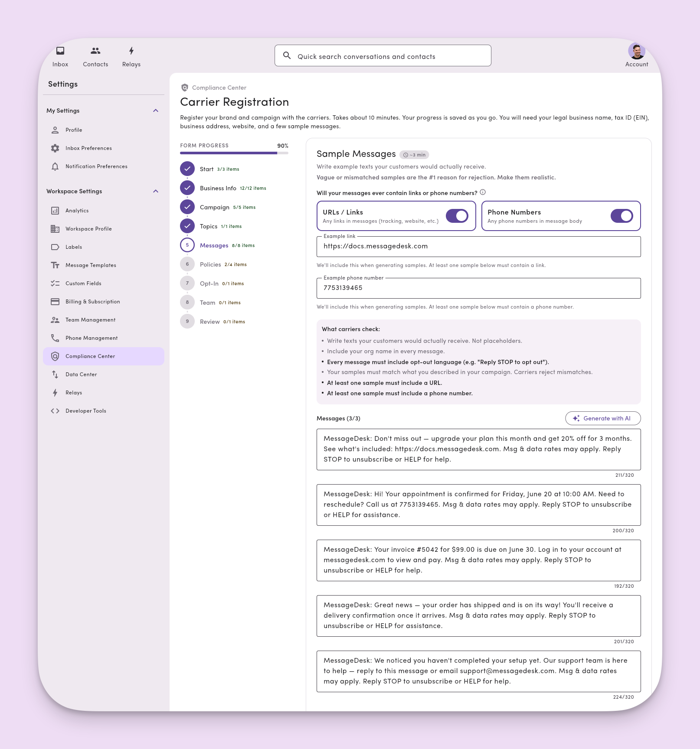Click the info icon beside links question
700x749 pixels.
click(x=483, y=192)
